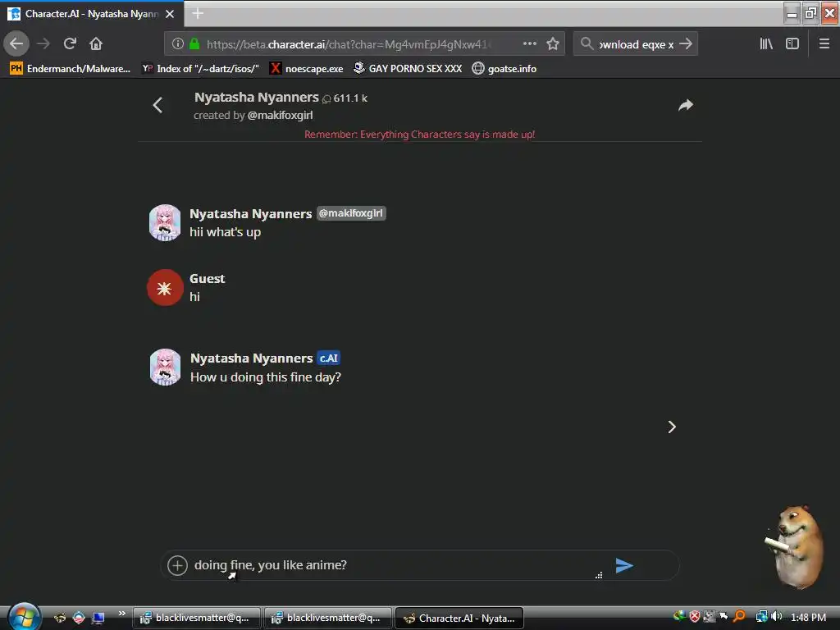Click the red Guest avatar

click(x=165, y=288)
